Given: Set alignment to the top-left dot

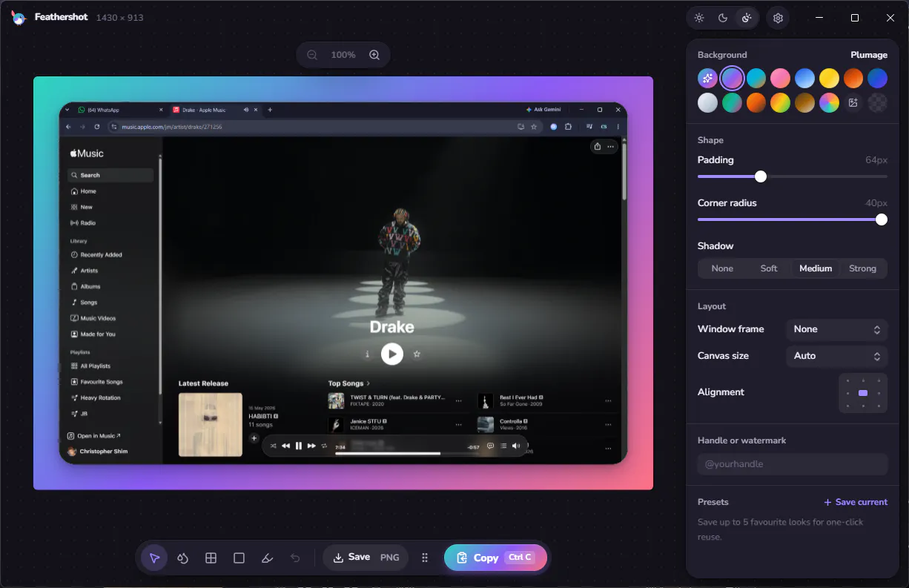Looking at the screenshot, I should point(847,380).
